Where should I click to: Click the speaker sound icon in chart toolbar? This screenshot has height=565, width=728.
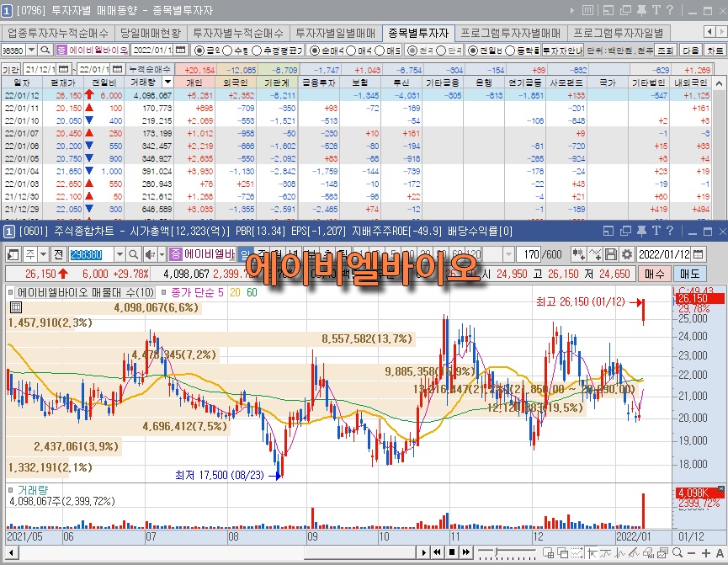point(150,254)
